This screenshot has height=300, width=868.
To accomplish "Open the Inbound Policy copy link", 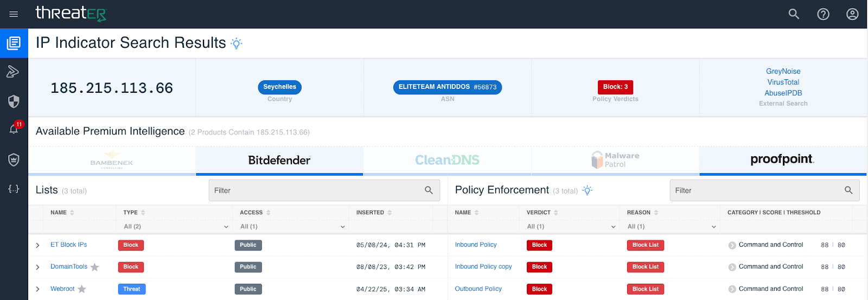I will 483,266.
